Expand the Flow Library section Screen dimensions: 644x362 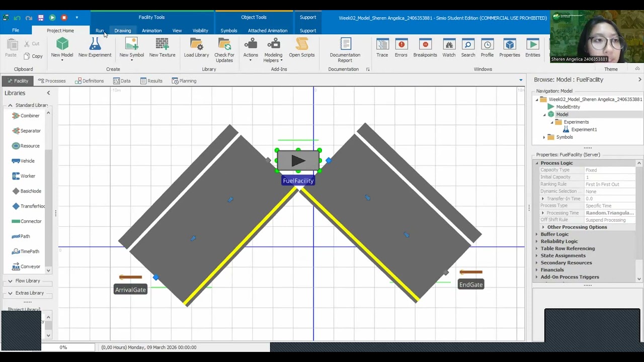point(10,281)
